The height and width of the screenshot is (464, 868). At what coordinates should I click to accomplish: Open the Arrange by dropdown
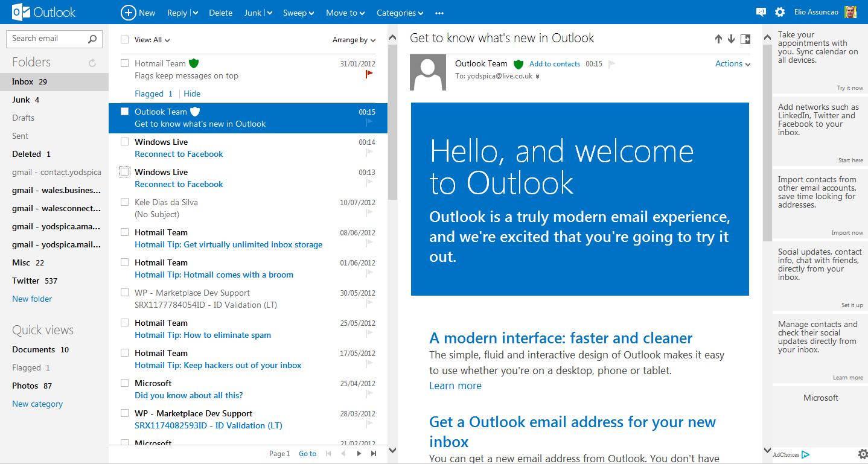click(354, 40)
